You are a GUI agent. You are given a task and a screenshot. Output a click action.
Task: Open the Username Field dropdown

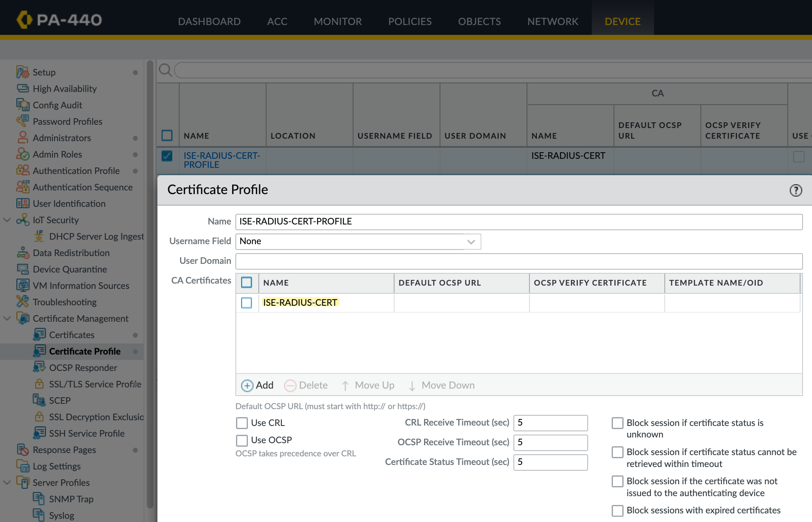pyautogui.click(x=471, y=242)
